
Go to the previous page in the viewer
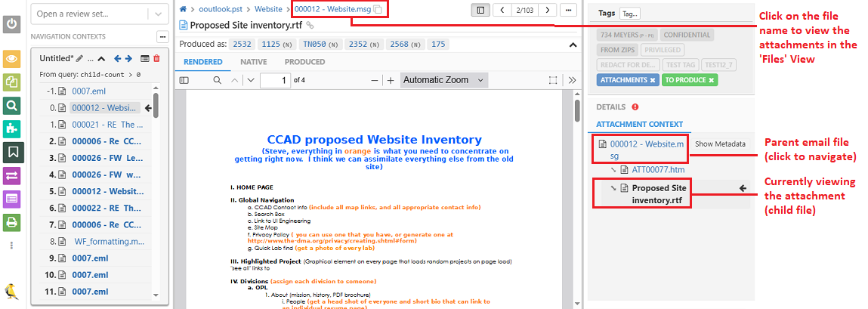coord(234,80)
